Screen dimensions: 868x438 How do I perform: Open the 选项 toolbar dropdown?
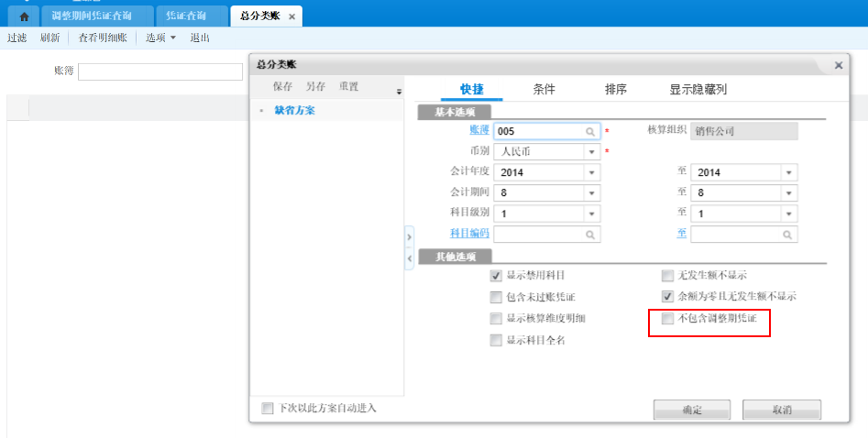tap(160, 38)
